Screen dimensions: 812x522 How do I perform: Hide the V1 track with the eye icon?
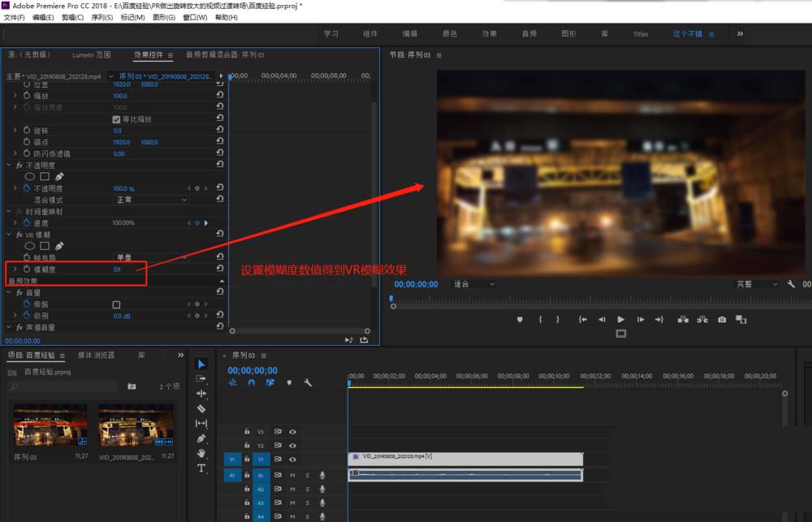[x=292, y=459]
